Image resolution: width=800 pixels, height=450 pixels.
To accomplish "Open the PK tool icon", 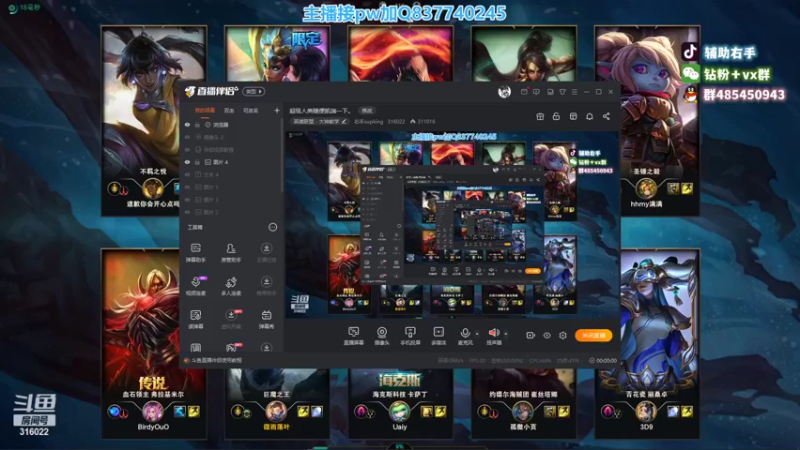I will point(231,348).
